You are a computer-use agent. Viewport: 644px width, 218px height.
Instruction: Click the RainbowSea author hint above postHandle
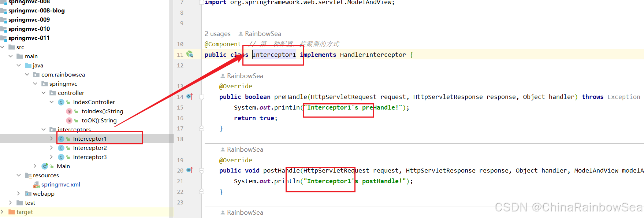(x=241, y=149)
